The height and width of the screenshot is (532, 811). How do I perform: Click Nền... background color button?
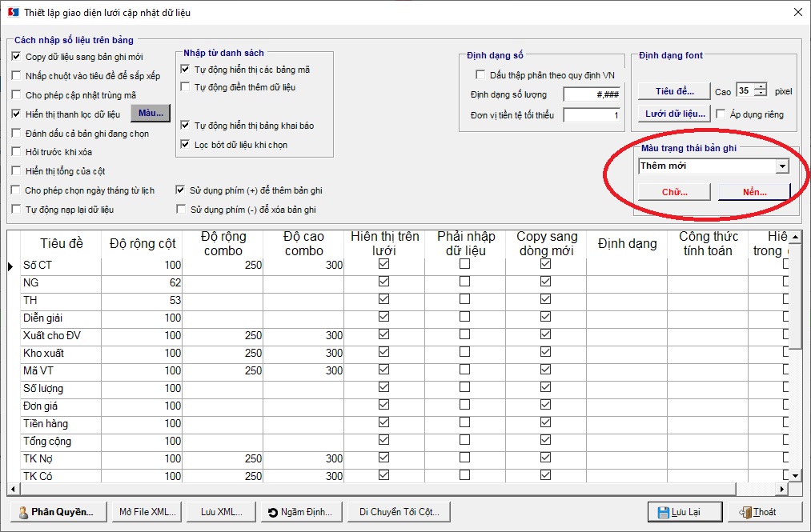pos(755,192)
